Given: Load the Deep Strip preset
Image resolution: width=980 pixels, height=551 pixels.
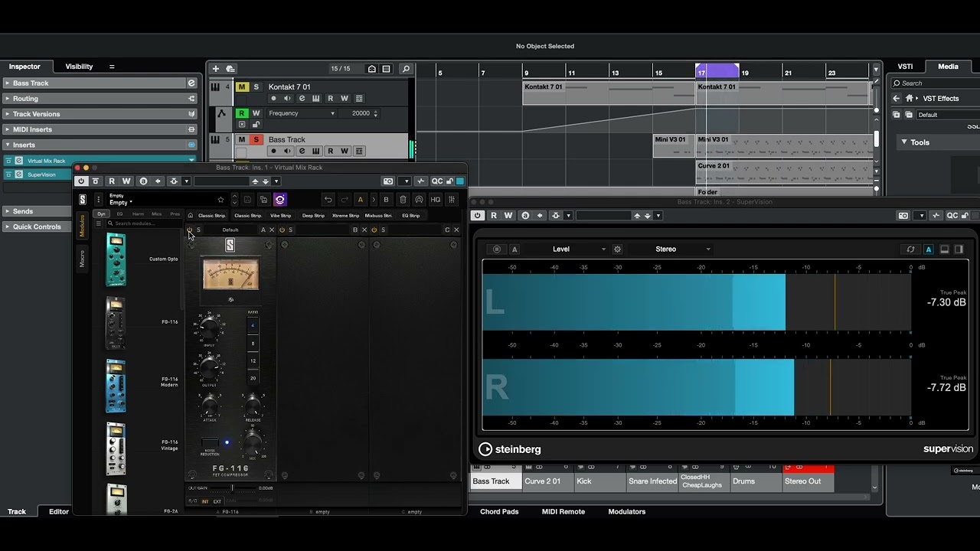Looking at the screenshot, I should 313,216.
